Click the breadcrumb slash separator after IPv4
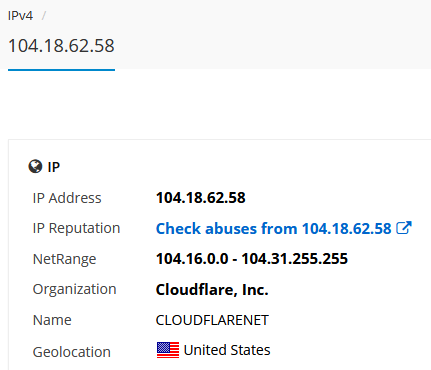The image size is (431, 370). pos(44,16)
